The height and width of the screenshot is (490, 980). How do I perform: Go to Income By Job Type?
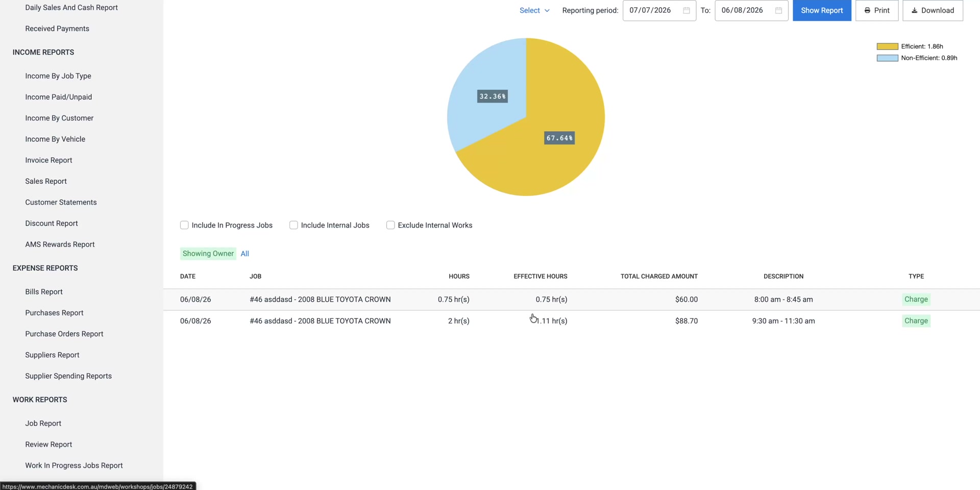(x=58, y=76)
